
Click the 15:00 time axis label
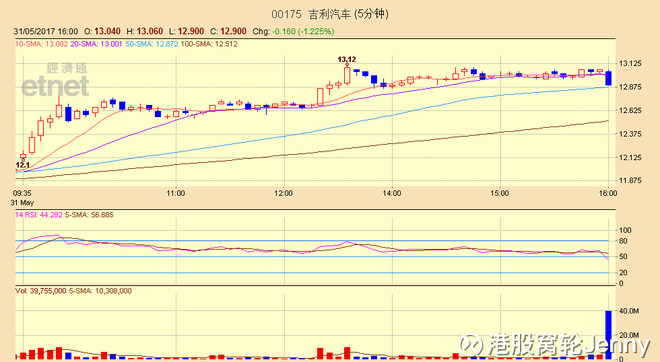(x=499, y=193)
